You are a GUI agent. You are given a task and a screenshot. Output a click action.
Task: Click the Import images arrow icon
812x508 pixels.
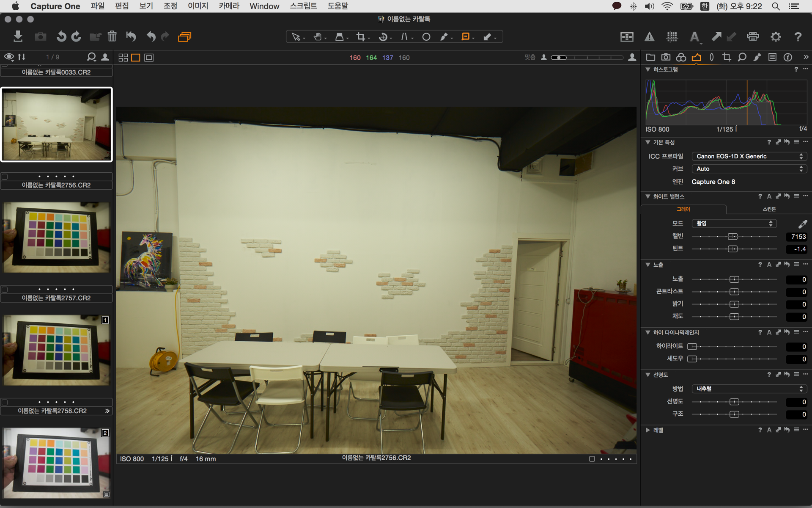coord(18,36)
